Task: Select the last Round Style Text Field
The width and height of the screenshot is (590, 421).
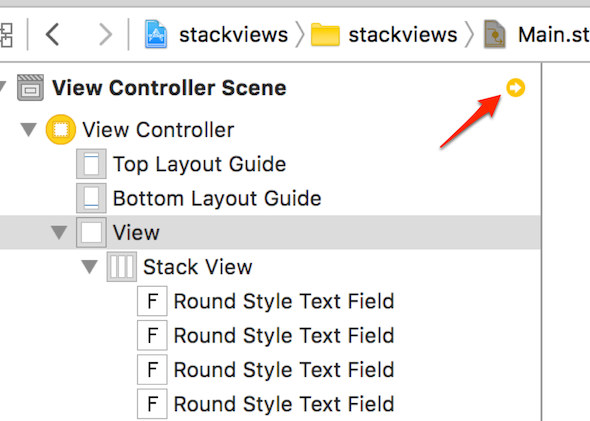Action: point(266,404)
